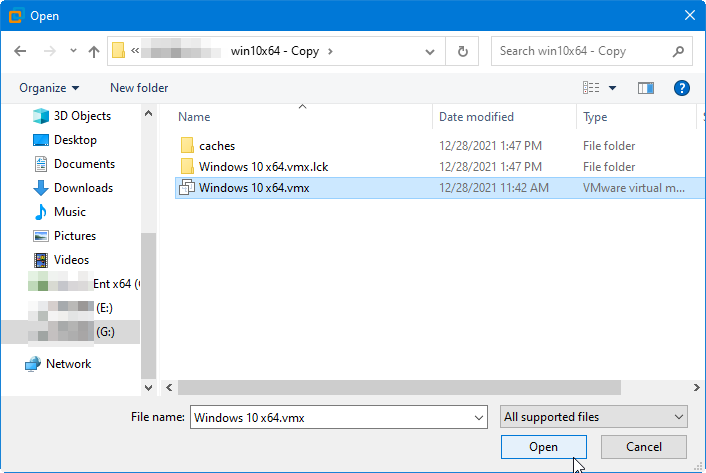Click the search magnifier icon
The height and width of the screenshot is (473, 706).
point(678,51)
